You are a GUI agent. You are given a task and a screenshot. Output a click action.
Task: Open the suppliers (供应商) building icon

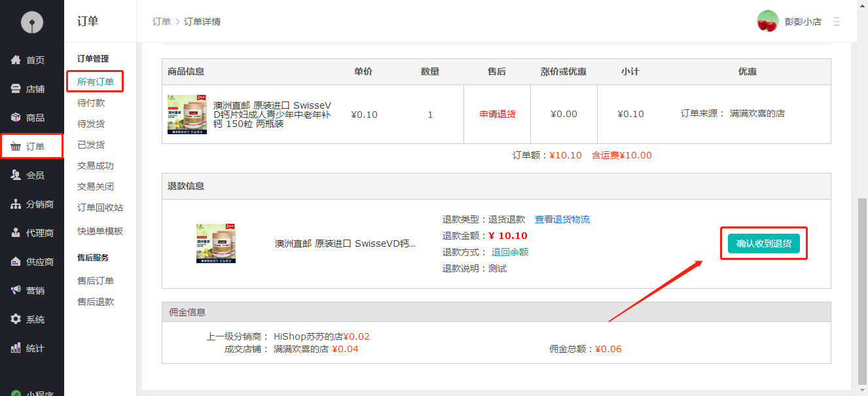(16, 262)
